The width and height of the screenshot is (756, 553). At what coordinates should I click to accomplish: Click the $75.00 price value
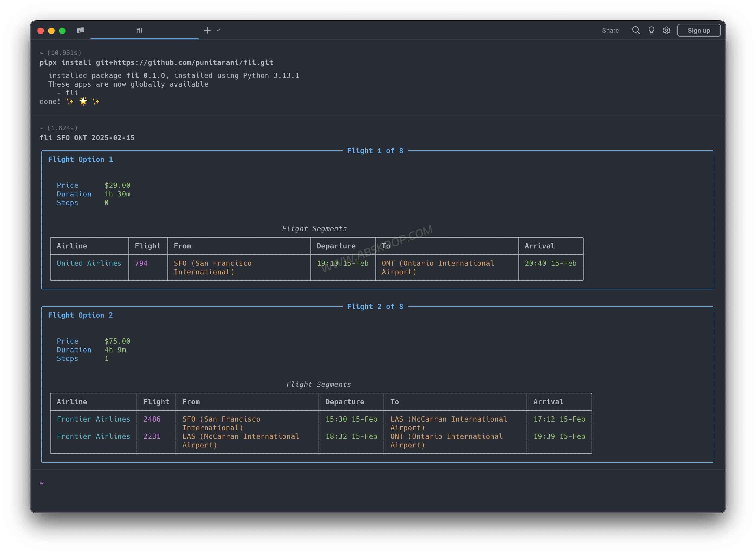117,341
